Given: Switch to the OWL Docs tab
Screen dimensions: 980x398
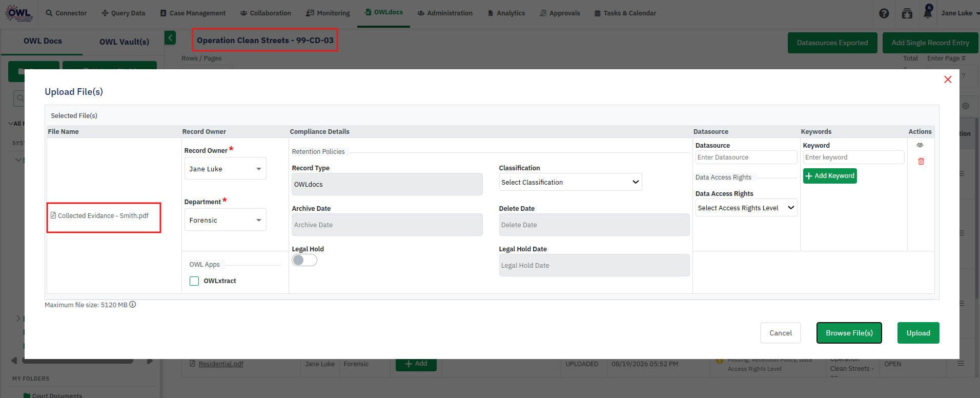Looking at the screenshot, I should pos(43,41).
